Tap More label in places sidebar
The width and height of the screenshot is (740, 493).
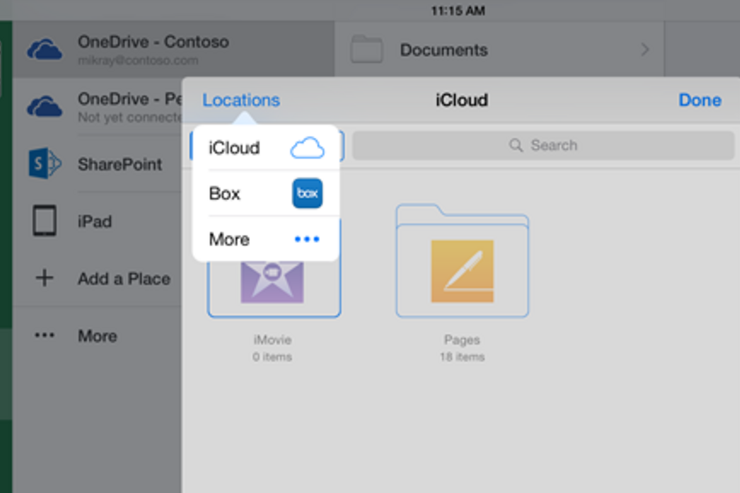(97, 336)
